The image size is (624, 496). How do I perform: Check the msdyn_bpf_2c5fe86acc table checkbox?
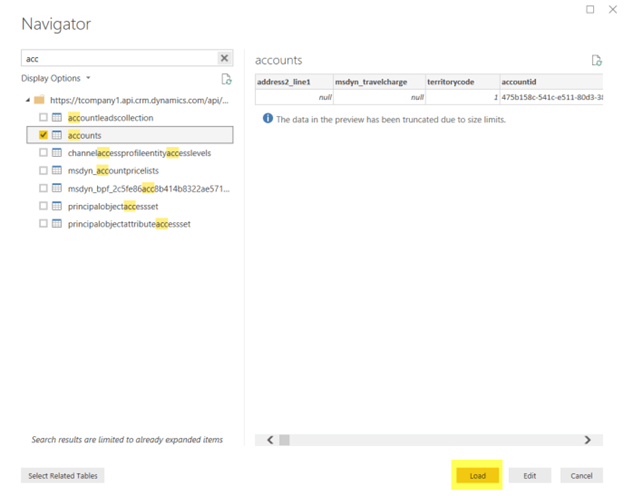coord(43,188)
